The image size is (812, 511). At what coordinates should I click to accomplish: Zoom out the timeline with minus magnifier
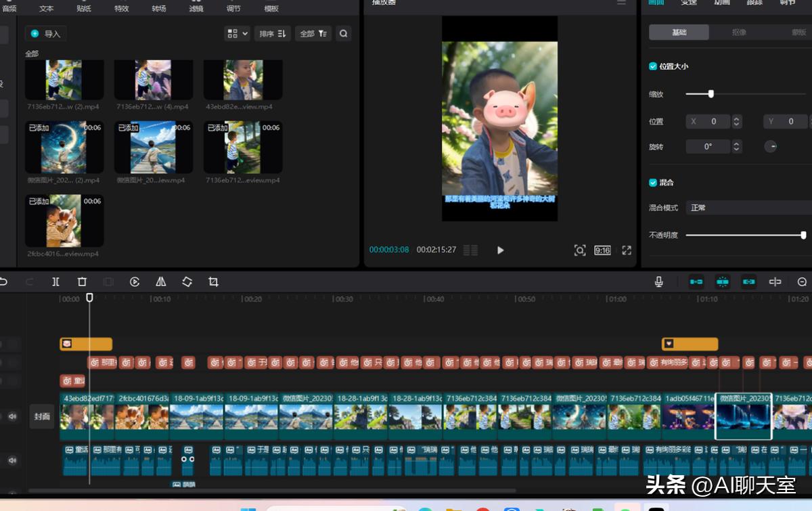(802, 282)
